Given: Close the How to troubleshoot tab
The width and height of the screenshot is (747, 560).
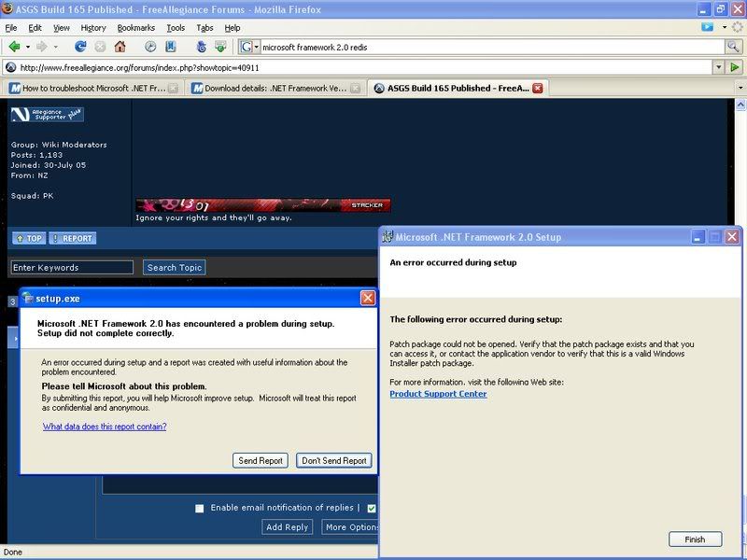Looking at the screenshot, I should point(173,88).
